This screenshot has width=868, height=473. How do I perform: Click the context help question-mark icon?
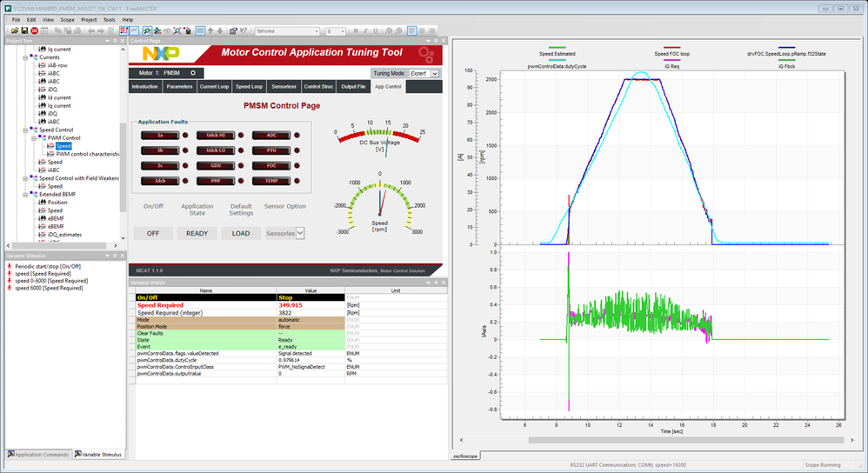[x=244, y=31]
